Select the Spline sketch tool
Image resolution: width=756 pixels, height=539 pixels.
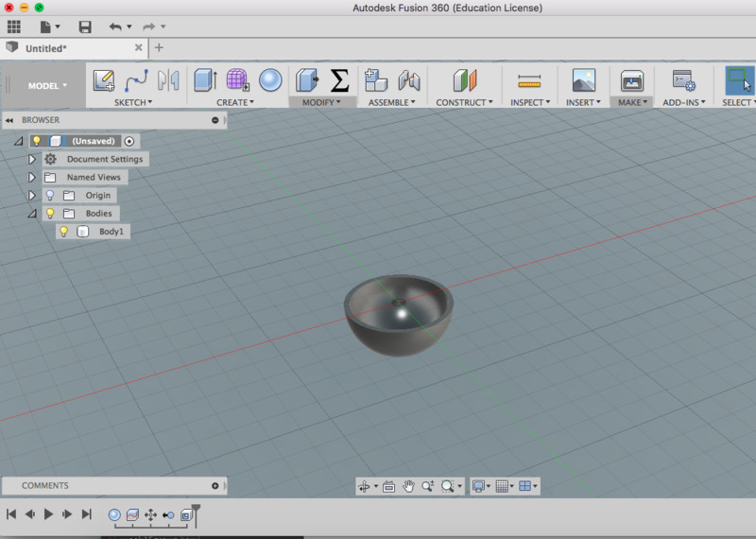136,80
